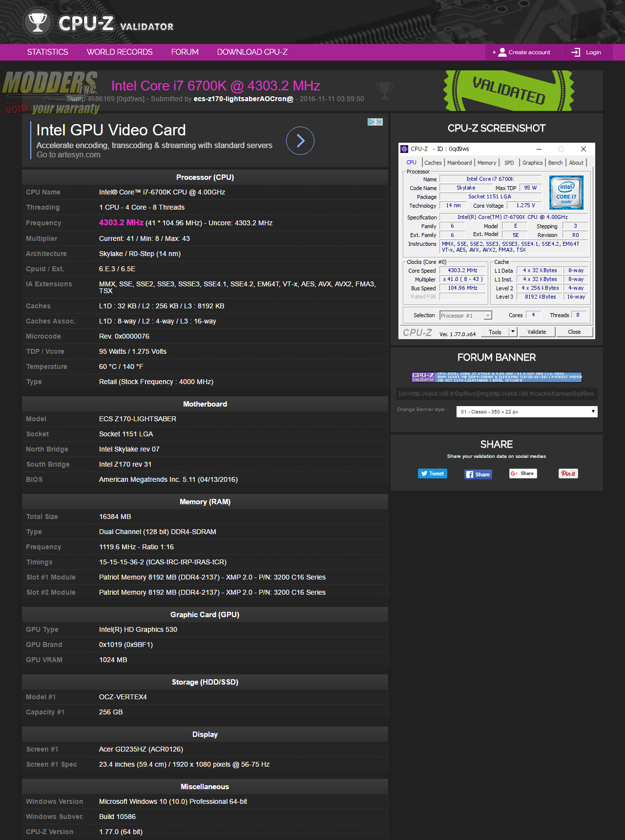Click the Intel(R) HD Graphics 530 text
Viewport: 625px width, 840px height.
pyautogui.click(x=138, y=629)
